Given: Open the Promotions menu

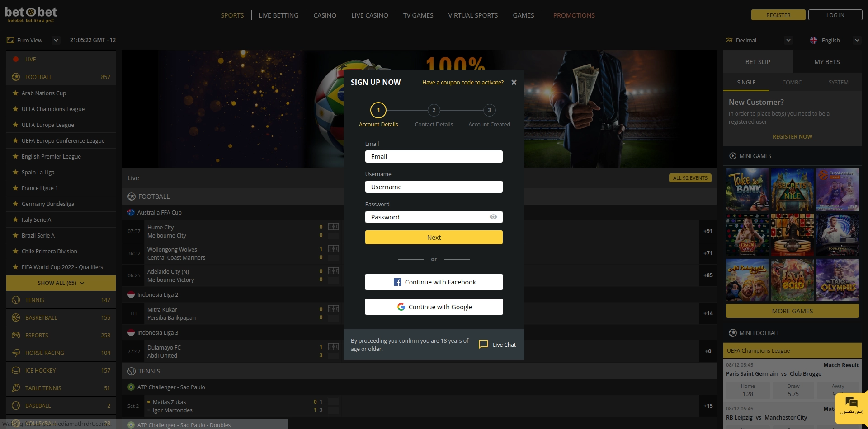Looking at the screenshot, I should [x=574, y=15].
